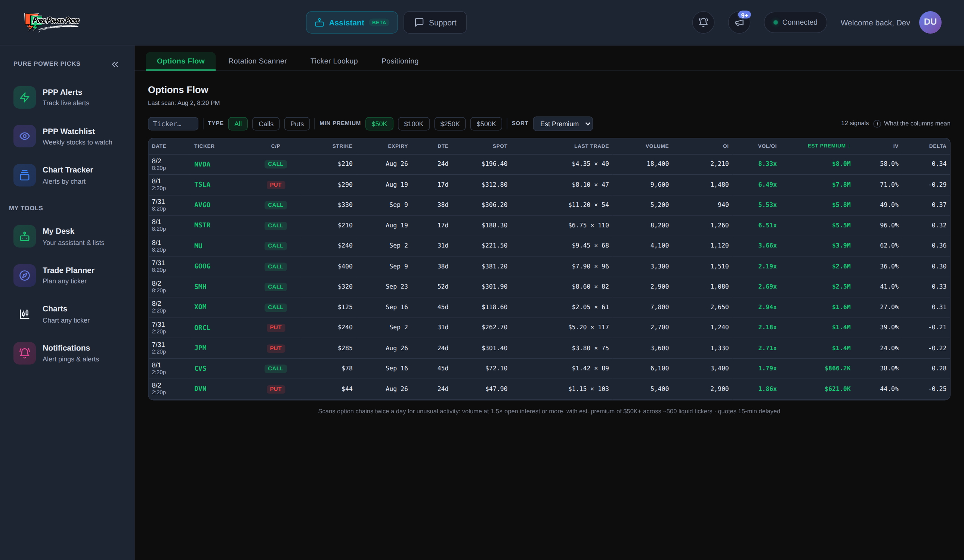This screenshot has height=560, width=964.
Task: Set minimum premium to $250K
Action: [450, 124]
